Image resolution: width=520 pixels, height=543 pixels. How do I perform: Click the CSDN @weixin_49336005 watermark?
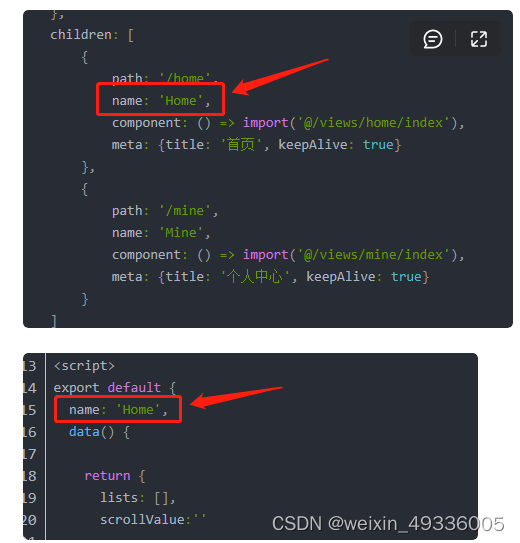tap(388, 524)
